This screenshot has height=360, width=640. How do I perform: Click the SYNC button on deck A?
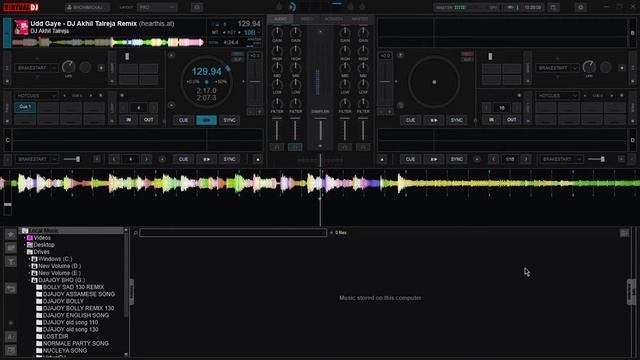coord(229,120)
